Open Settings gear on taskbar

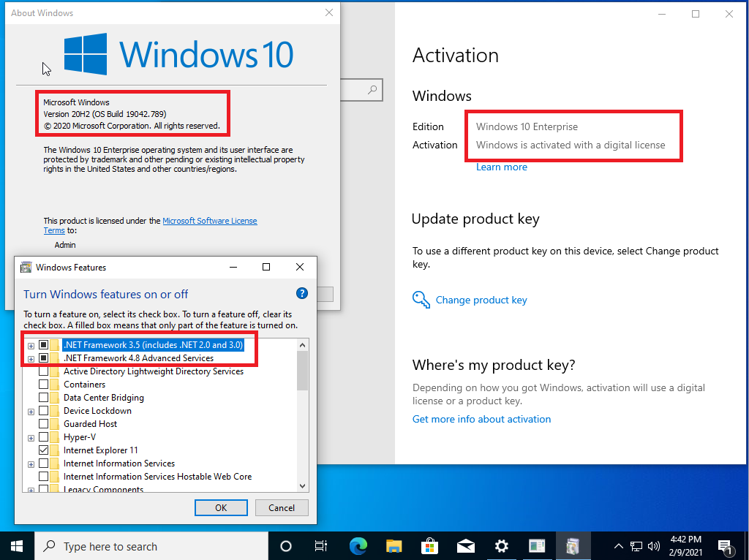(502, 545)
